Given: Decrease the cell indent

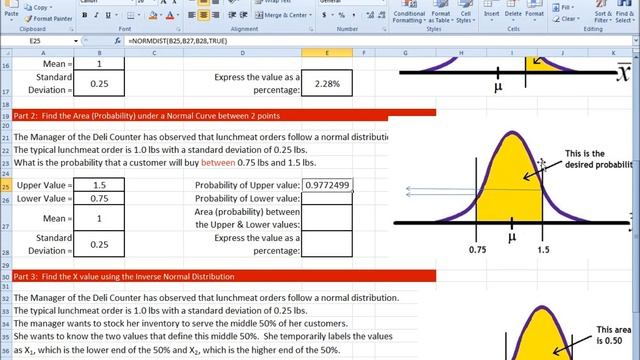Looking at the screenshot, I should (x=232, y=15).
